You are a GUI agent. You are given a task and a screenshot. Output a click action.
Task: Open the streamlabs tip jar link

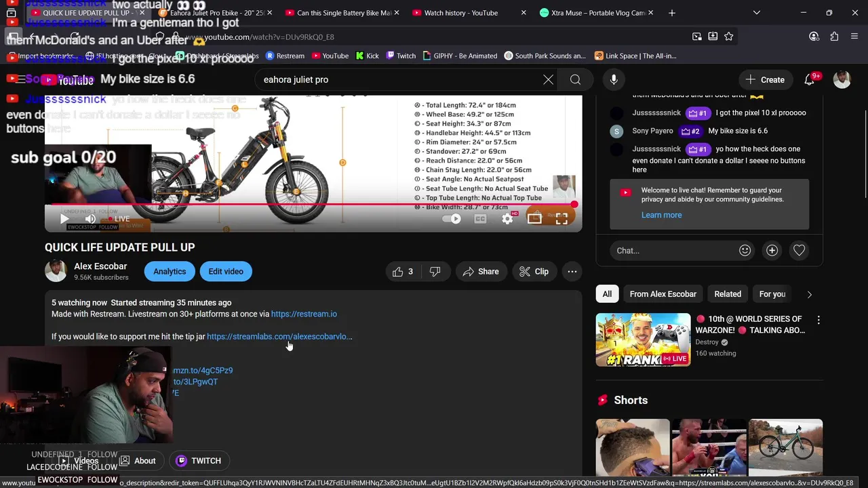click(279, 336)
